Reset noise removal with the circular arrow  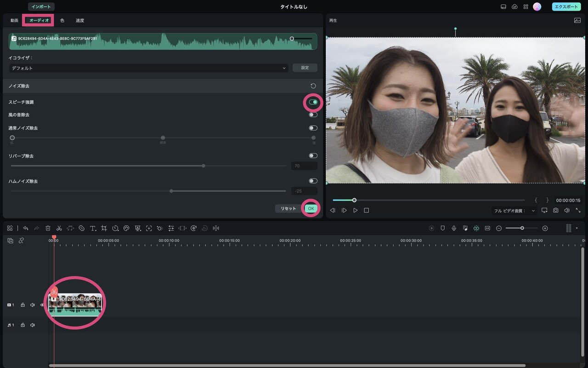coord(313,86)
